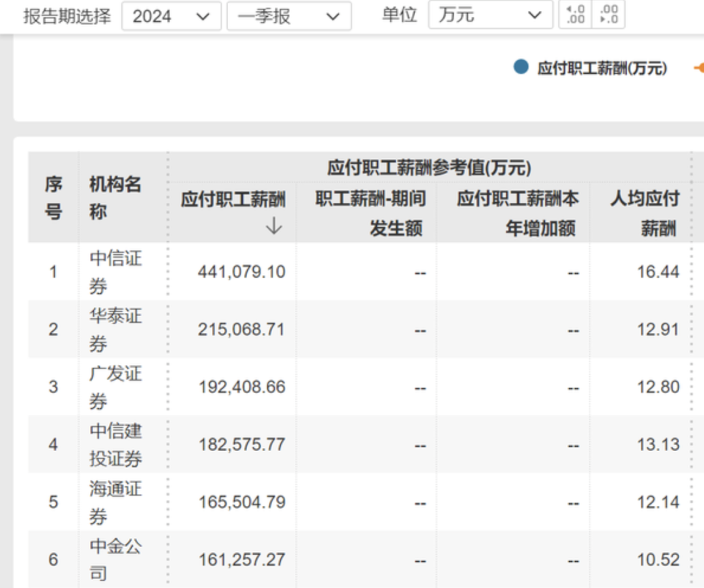Select the 161,257.27 value cell
Screen dimensions: 704x588
(x=242, y=559)
